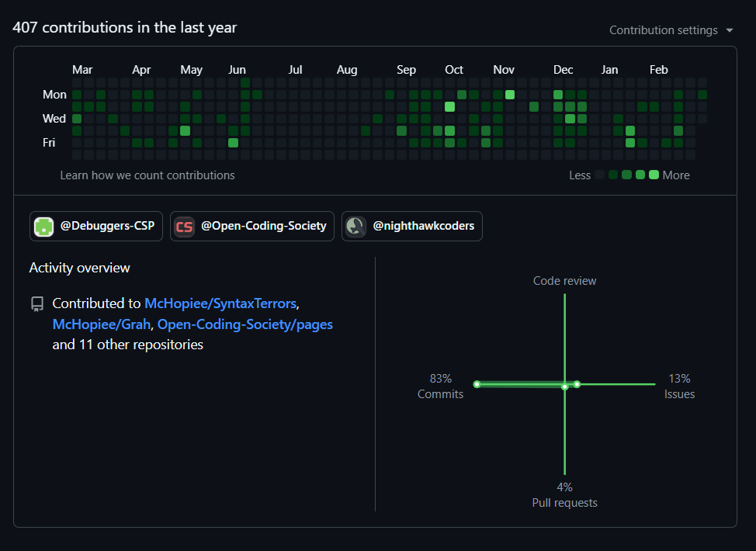Click the @Debuggers-CSP organization button
The height and width of the screenshot is (551, 756).
(95, 226)
